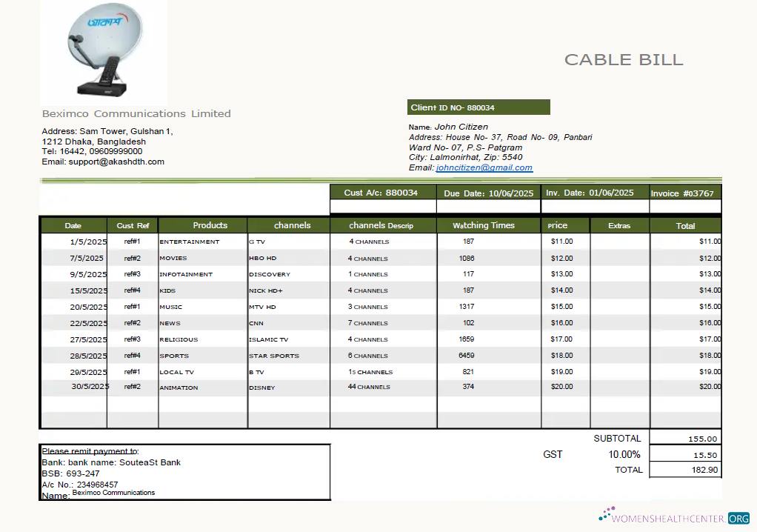This screenshot has height=532, width=757.
Task: Select the SUBTOTAL 155.00 cell
Action: tap(702, 438)
